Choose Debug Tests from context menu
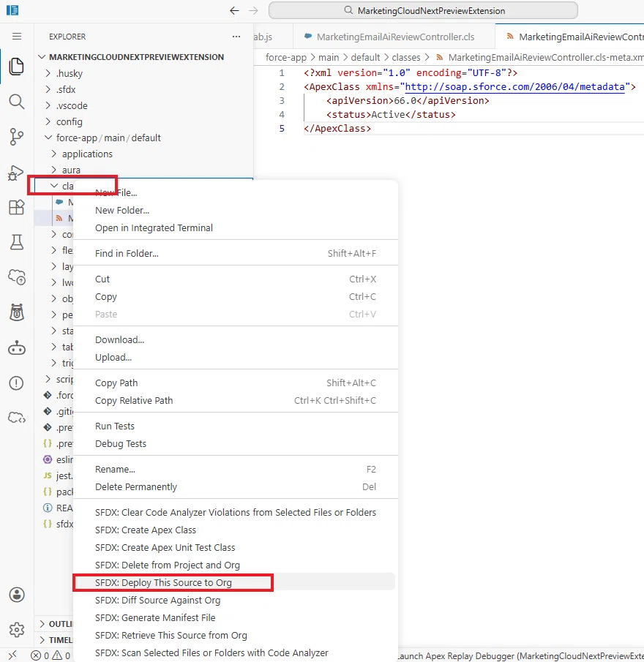 236,444
